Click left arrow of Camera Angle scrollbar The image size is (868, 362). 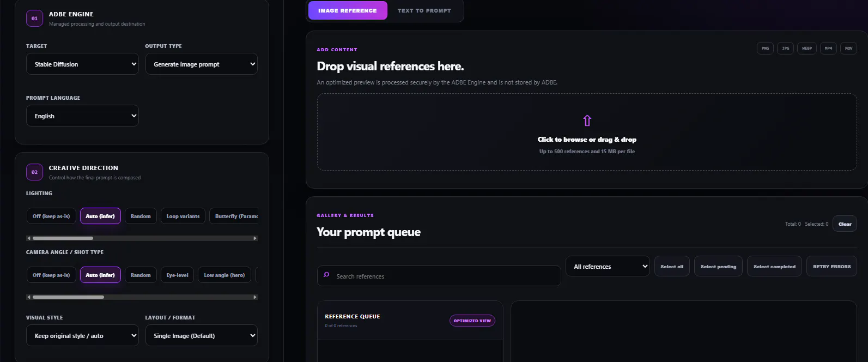(29, 297)
